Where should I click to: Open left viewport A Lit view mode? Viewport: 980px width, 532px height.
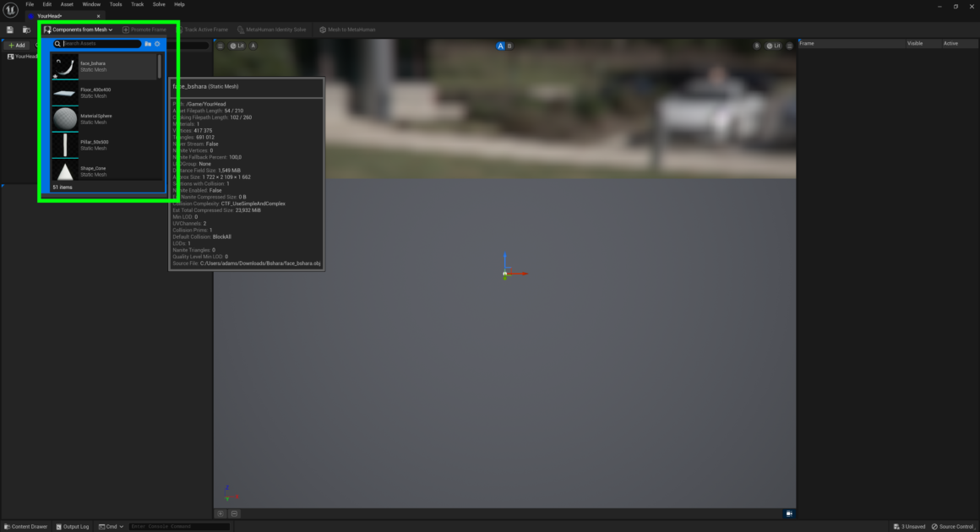[237, 46]
